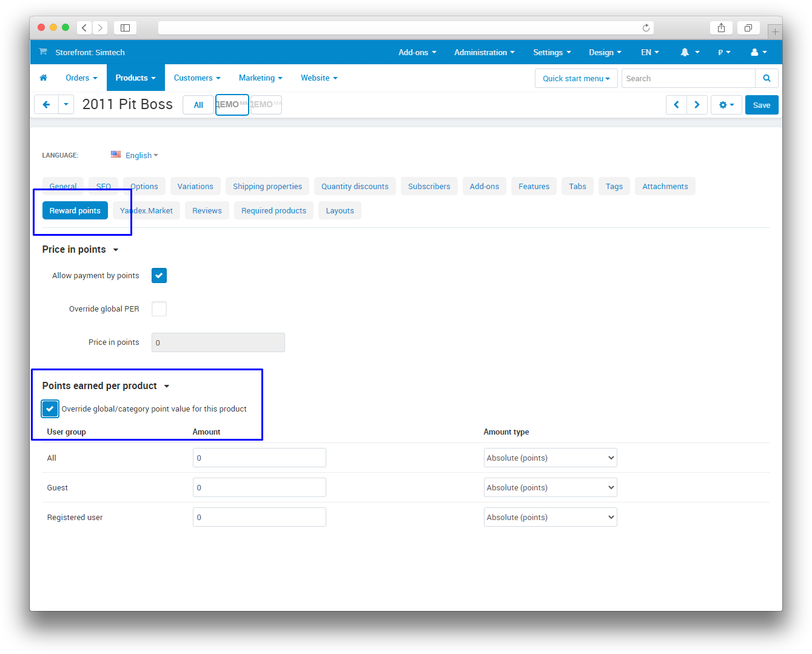812x654 pixels.
Task: Open the Quick start menu dropdown
Action: (x=576, y=79)
